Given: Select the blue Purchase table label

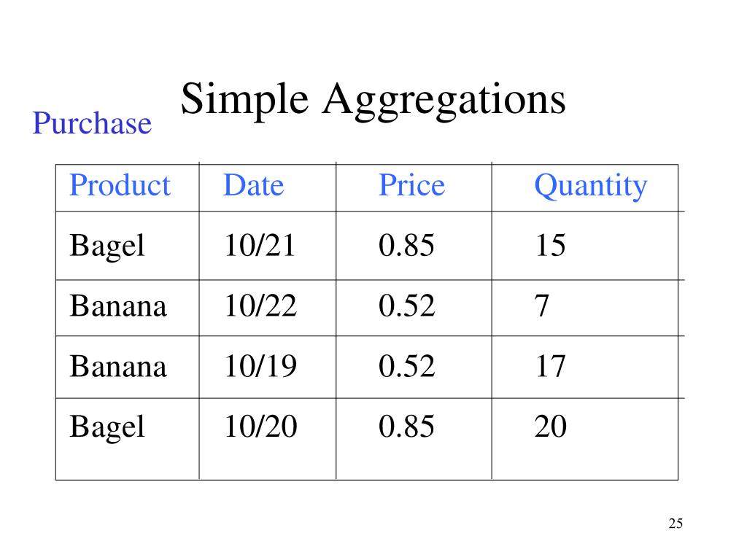Looking at the screenshot, I should pos(92,122).
